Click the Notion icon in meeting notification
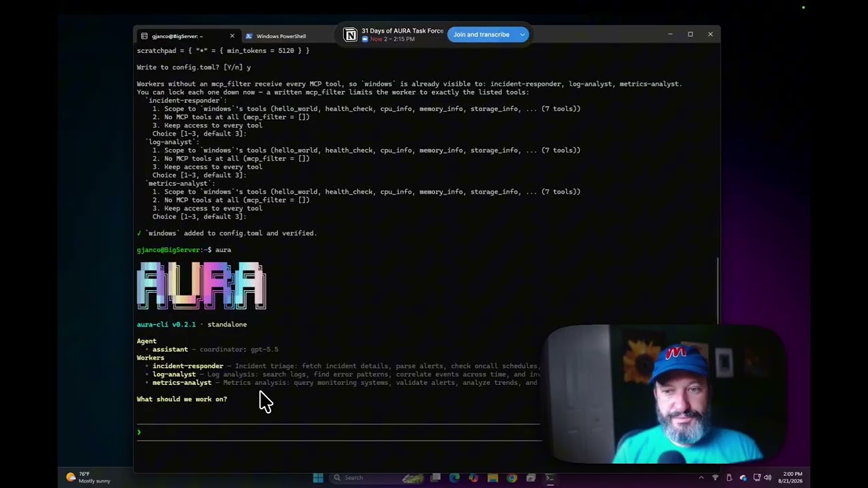 pyautogui.click(x=350, y=35)
